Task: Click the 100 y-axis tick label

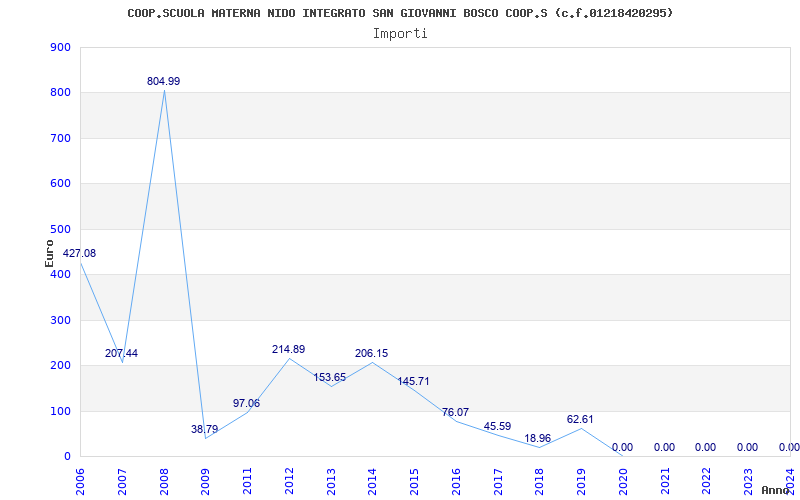Action: point(61,411)
